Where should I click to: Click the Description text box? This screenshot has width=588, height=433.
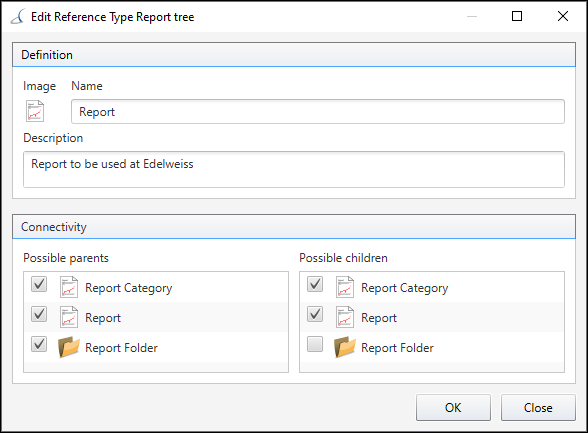pos(294,169)
